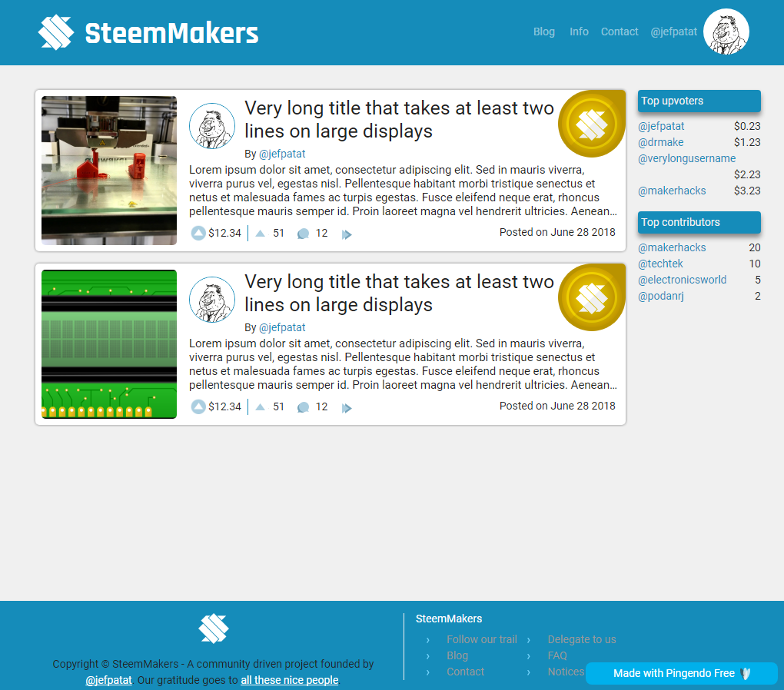The image size is (784, 690).
Task: Click the chevron before FAQ
Action: click(x=529, y=655)
